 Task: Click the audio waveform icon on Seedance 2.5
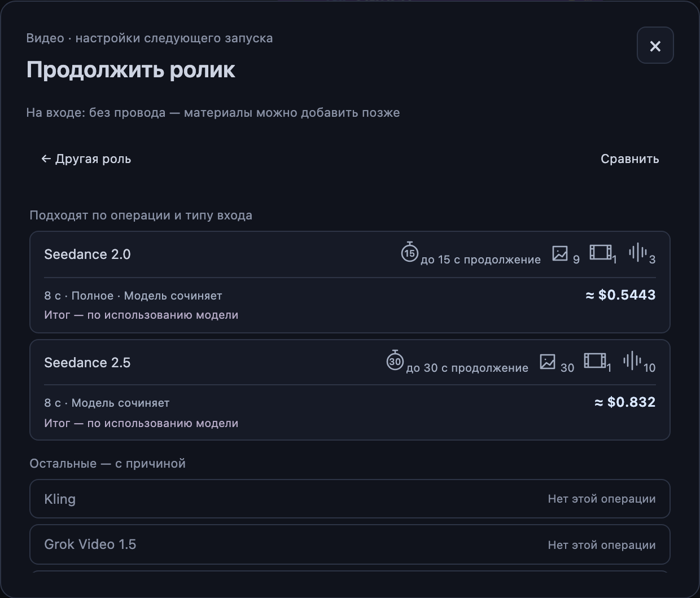click(x=632, y=360)
